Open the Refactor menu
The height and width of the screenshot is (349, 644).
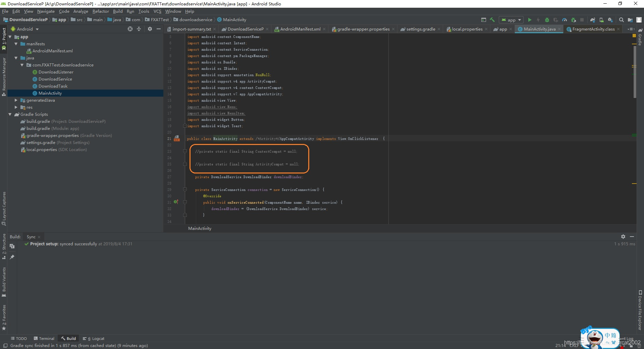click(101, 11)
